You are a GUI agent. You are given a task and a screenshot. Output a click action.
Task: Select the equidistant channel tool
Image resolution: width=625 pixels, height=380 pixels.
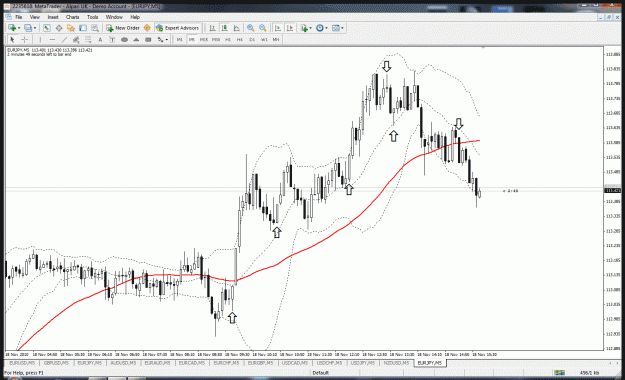[x=76, y=39]
